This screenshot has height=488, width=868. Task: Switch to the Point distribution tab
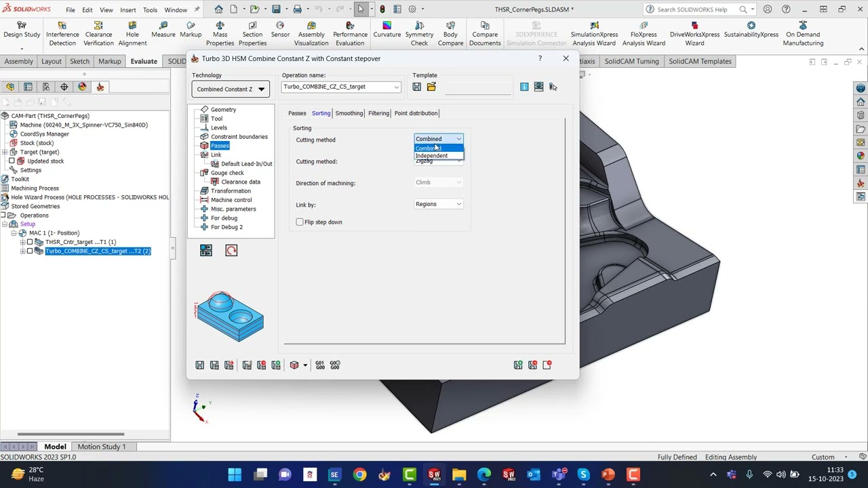point(416,113)
